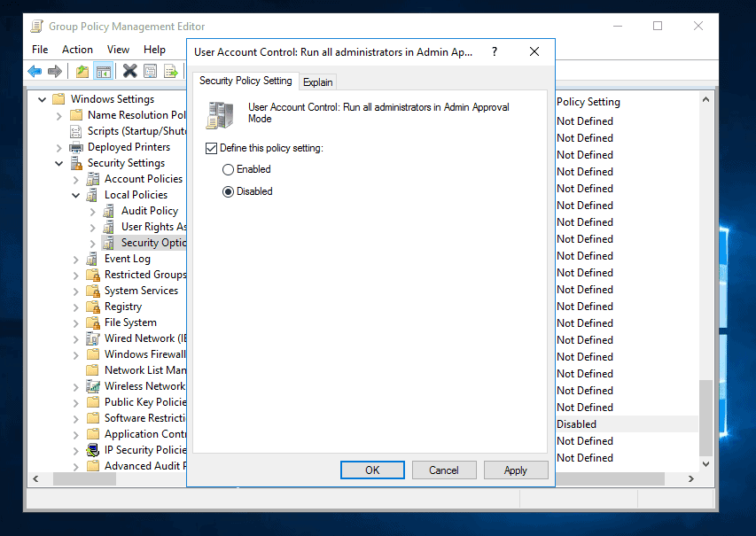Open Properties using its toolbar icon
This screenshot has height=536, width=756.
[x=150, y=71]
